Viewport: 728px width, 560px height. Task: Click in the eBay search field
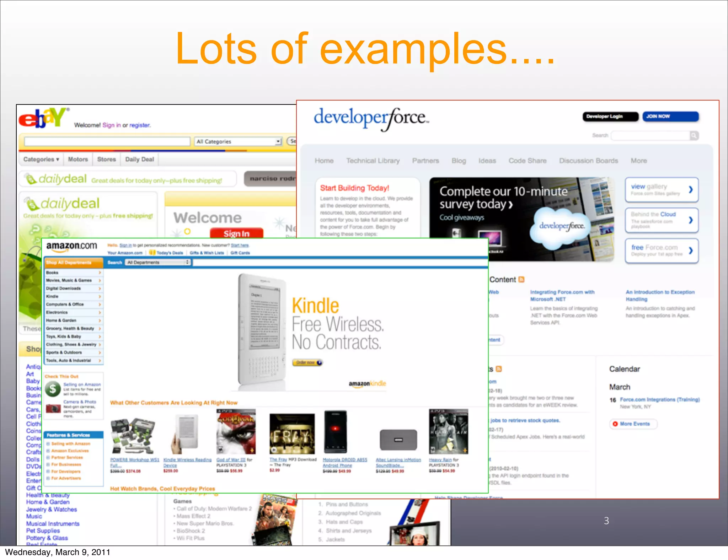[x=107, y=141]
